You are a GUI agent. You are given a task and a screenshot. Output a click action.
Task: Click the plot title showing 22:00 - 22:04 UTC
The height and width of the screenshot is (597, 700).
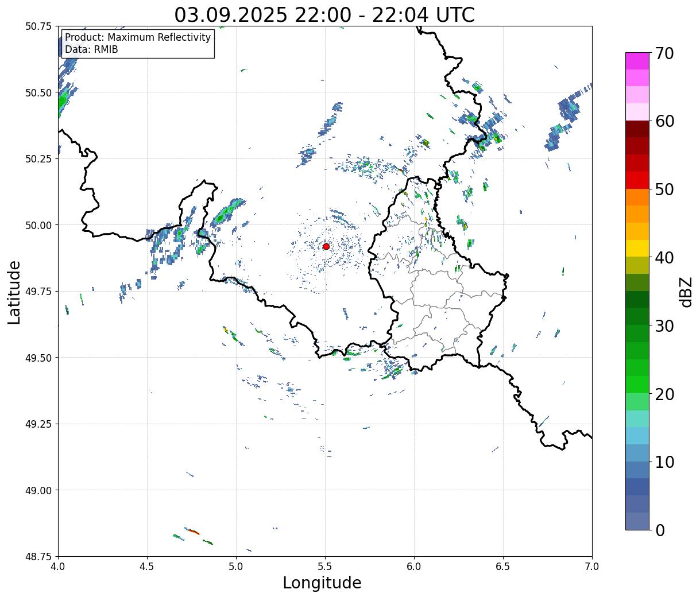(324, 14)
